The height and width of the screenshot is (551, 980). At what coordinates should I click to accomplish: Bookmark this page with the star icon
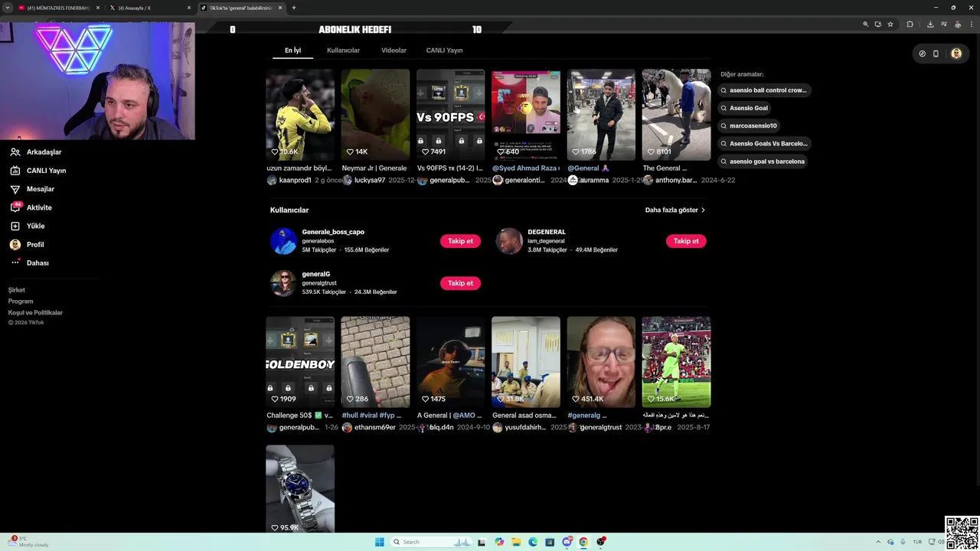pyautogui.click(x=890, y=24)
